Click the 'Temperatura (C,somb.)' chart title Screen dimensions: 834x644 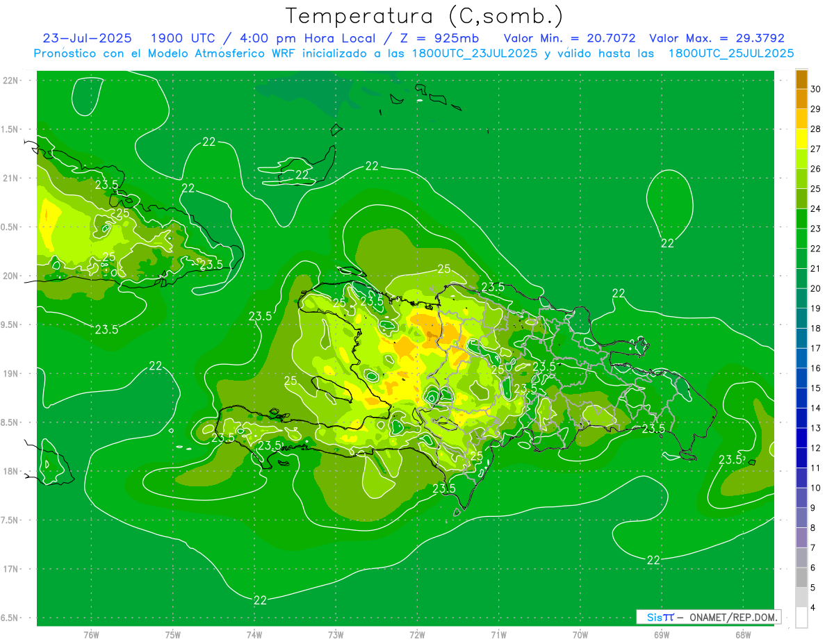point(423,15)
